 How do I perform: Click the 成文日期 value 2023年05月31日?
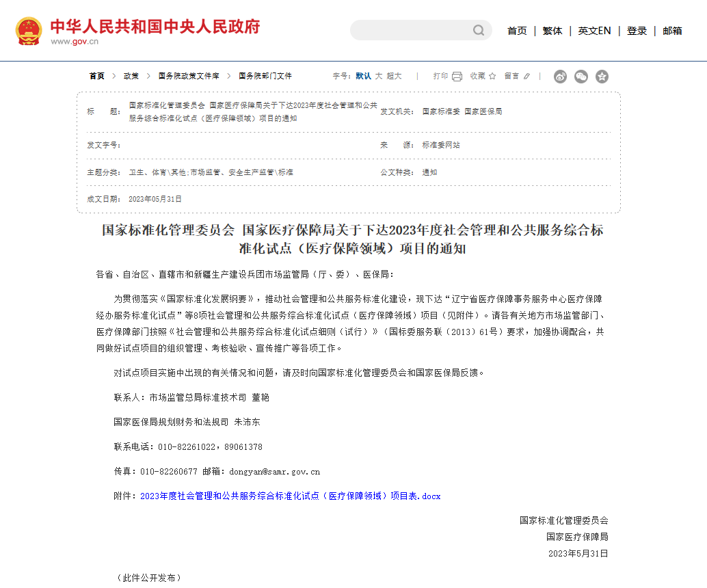pyautogui.click(x=155, y=199)
